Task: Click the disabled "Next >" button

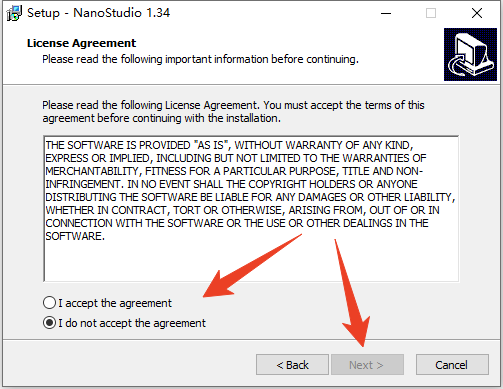Action: 367,365
